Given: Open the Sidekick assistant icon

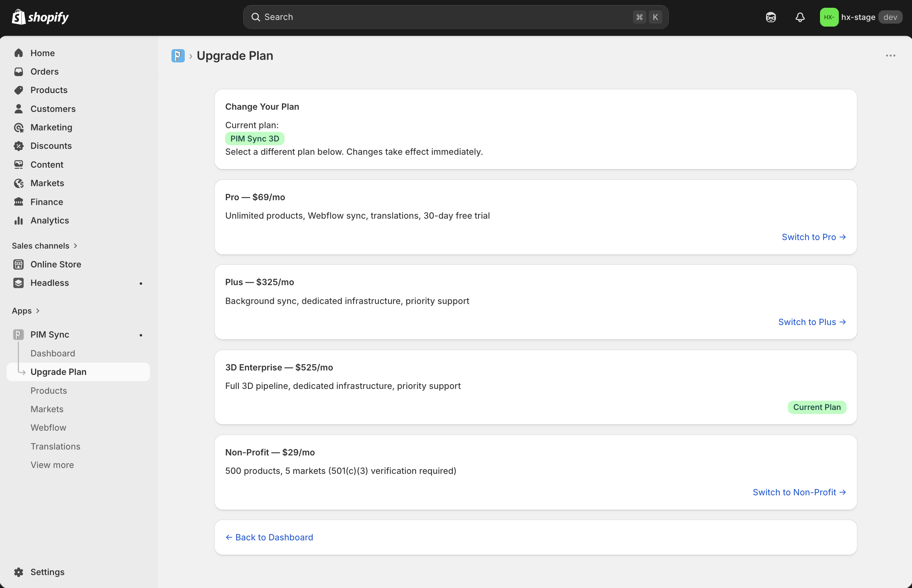Looking at the screenshot, I should [x=771, y=17].
